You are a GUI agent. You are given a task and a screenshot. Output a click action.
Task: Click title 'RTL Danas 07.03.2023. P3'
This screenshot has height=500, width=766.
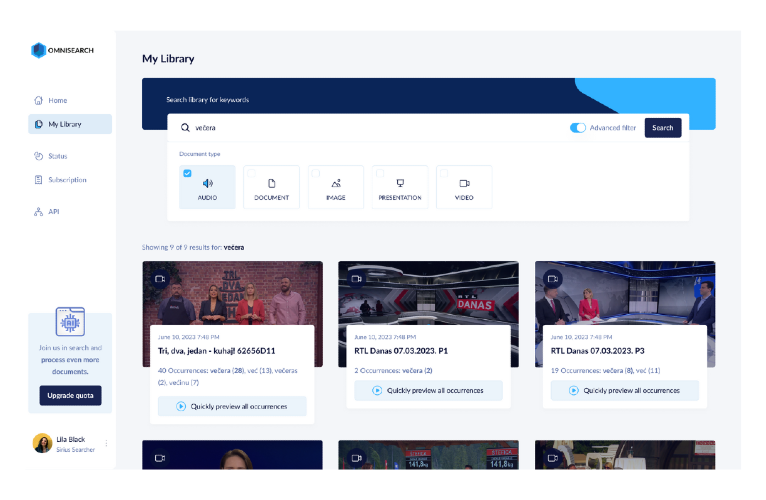coord(597,351)
